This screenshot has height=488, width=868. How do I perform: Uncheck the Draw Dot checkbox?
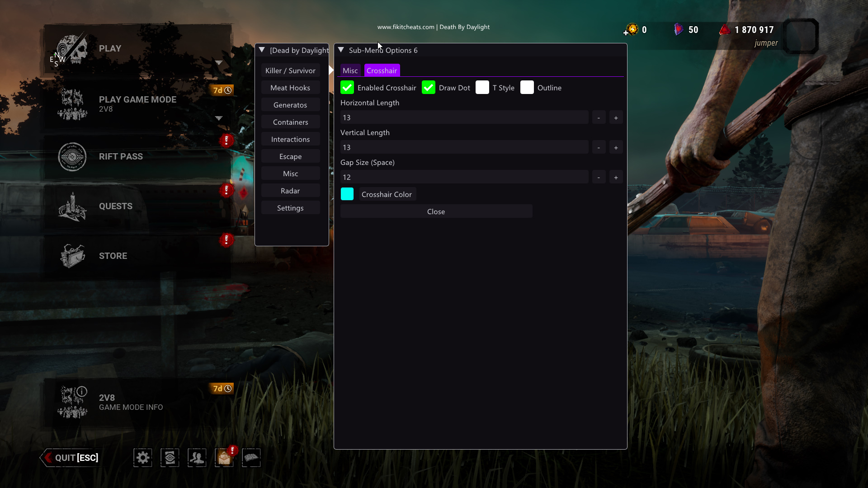pos(429,88)
